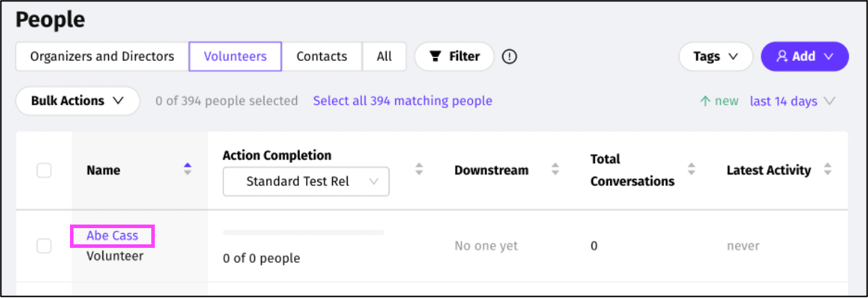Open Standard Test Rel action selector
This screenshot has height=298, width=868.
point(305,181)
